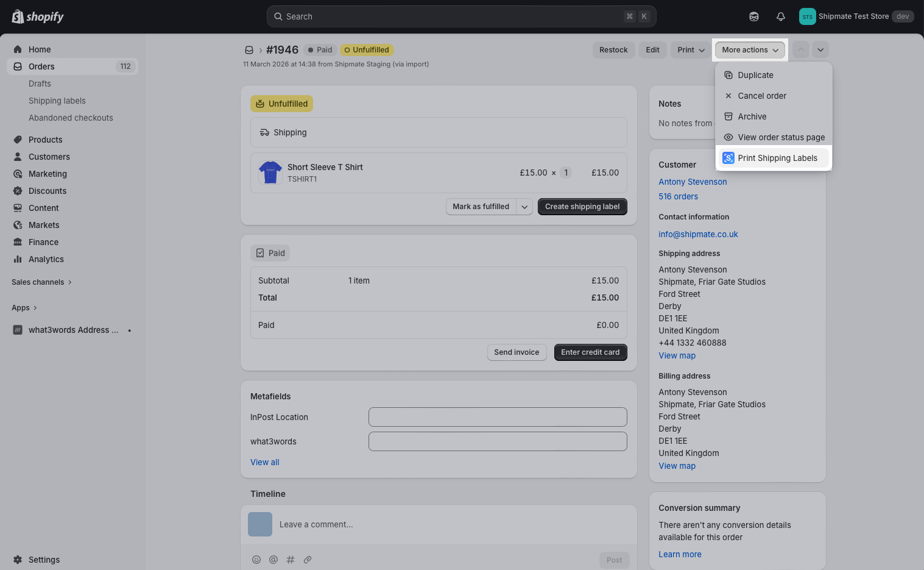Click the Shopify logo in header
Viewport: 924px width, 570px height.
[38, 16]
